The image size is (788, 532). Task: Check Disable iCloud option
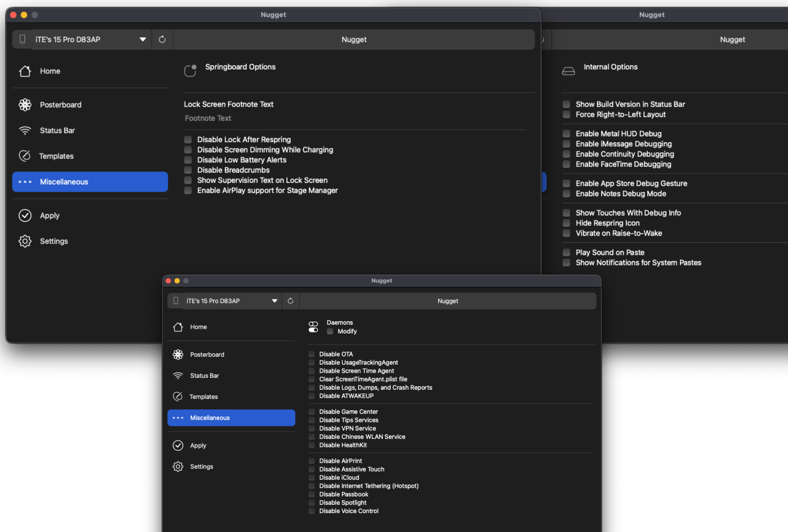pos(312,478)
